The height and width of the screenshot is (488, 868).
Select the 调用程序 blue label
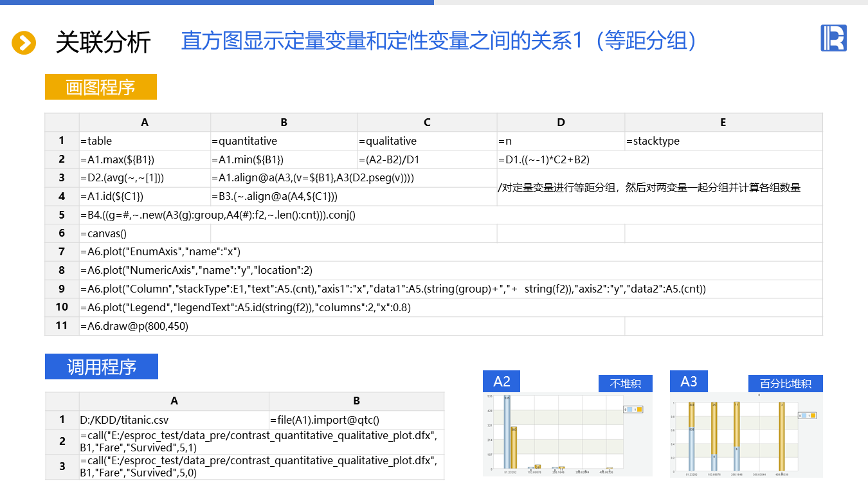102,366
